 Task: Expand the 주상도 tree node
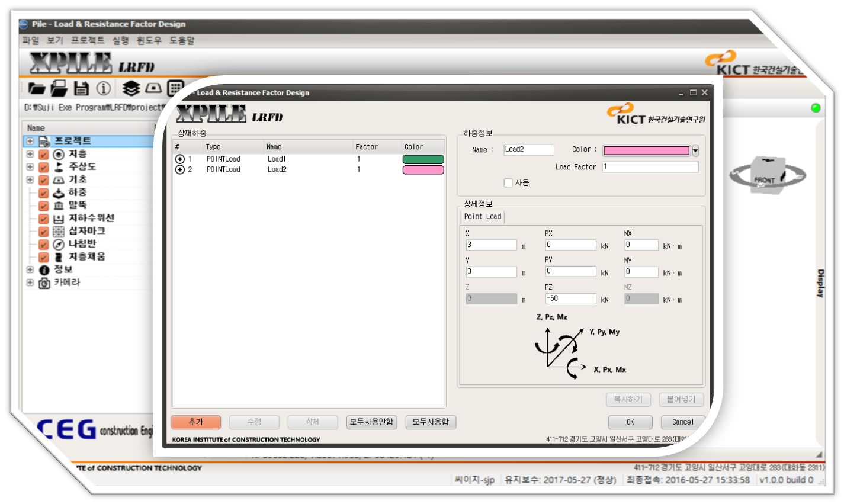(30, 167)
